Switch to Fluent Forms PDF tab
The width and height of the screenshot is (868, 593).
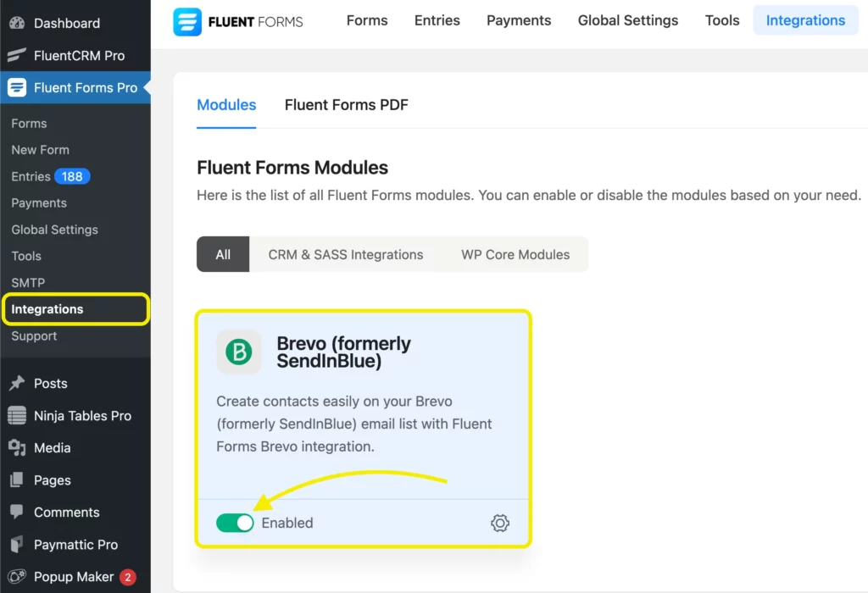347,105
